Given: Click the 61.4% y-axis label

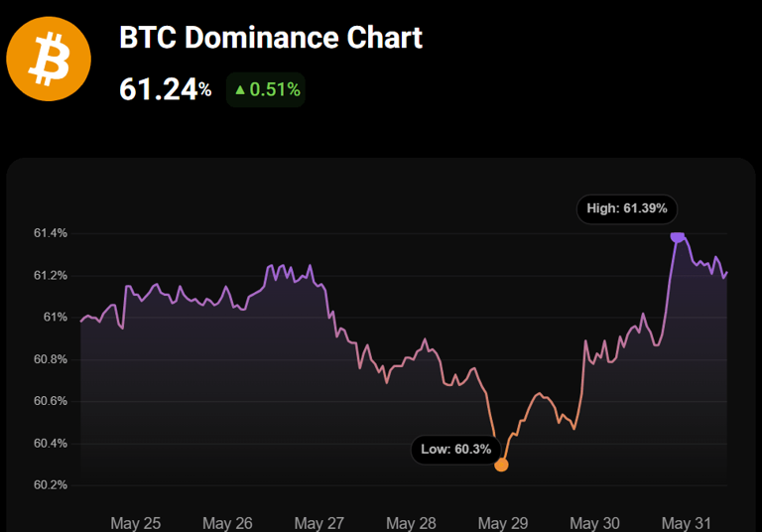Looking at the screenshot, I should point(50,233).
